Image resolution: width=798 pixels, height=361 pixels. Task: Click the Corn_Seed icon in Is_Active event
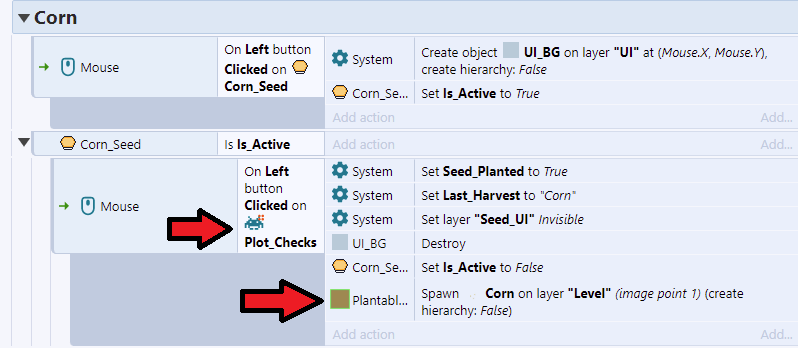pyautogui.click(x=68, y=144)
